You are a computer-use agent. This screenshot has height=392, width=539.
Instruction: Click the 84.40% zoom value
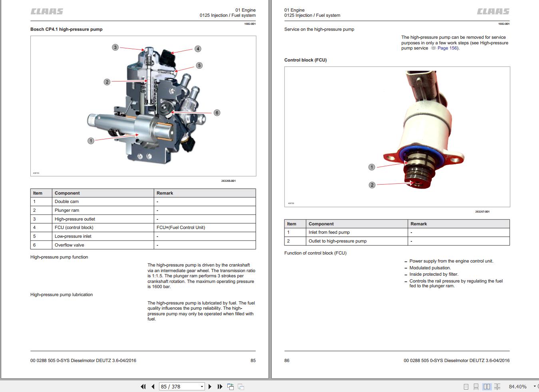pos(518,387)
